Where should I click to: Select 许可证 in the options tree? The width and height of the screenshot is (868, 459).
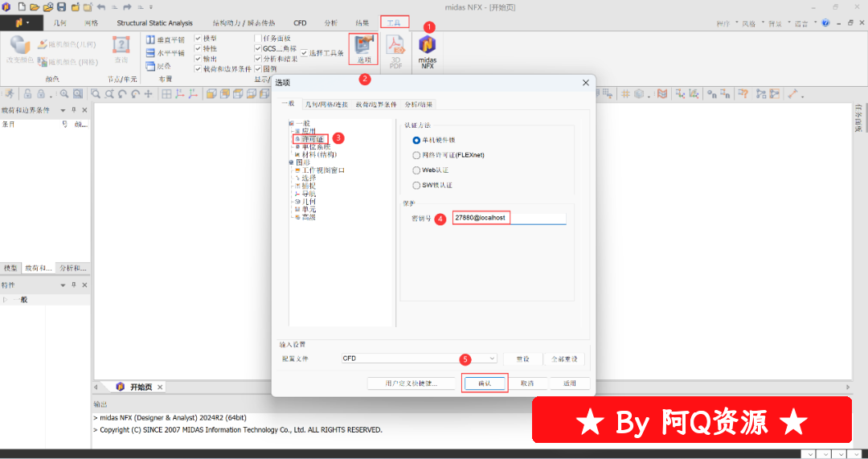pos(313,139)
